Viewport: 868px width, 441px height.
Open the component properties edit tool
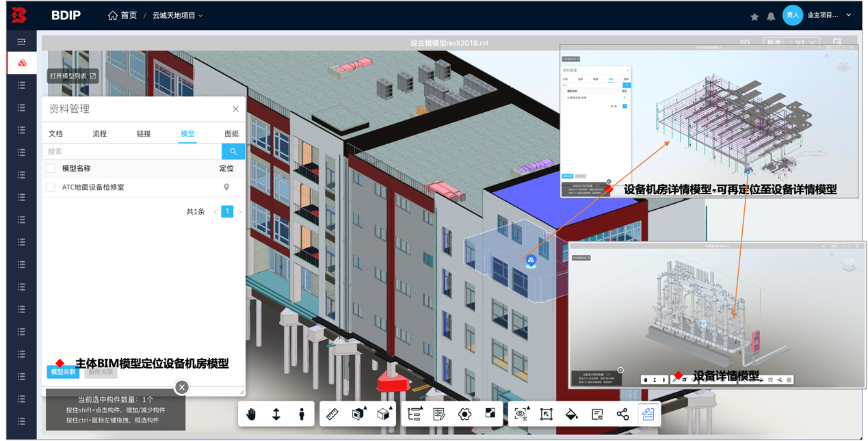point(439,414)
